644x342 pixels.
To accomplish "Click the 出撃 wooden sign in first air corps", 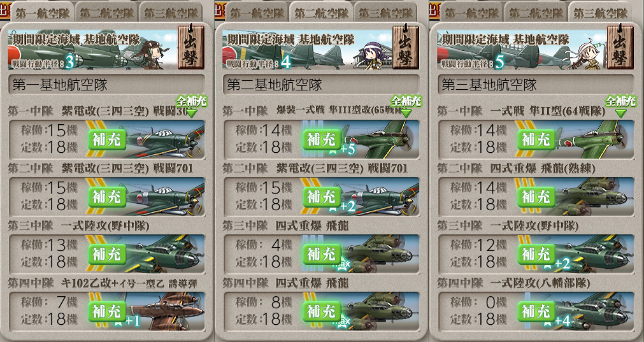I will [191, 46].
